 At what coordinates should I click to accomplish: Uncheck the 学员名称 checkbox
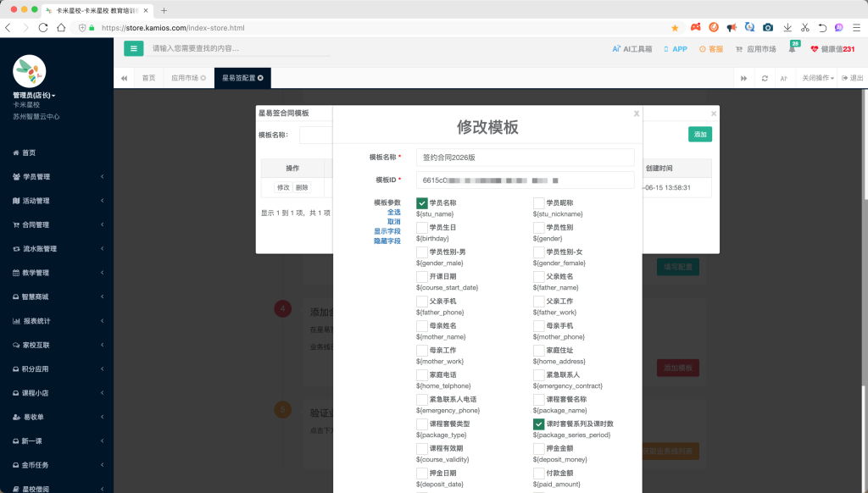[x=422, y=203]
